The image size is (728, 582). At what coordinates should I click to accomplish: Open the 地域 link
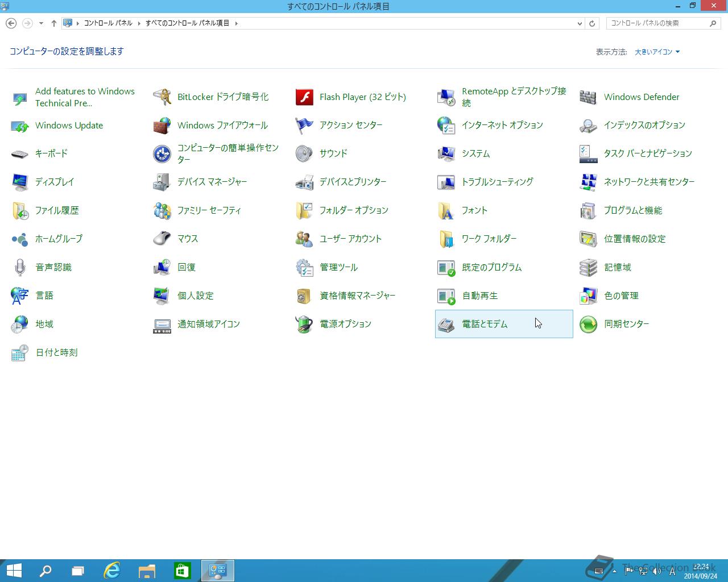44,324
